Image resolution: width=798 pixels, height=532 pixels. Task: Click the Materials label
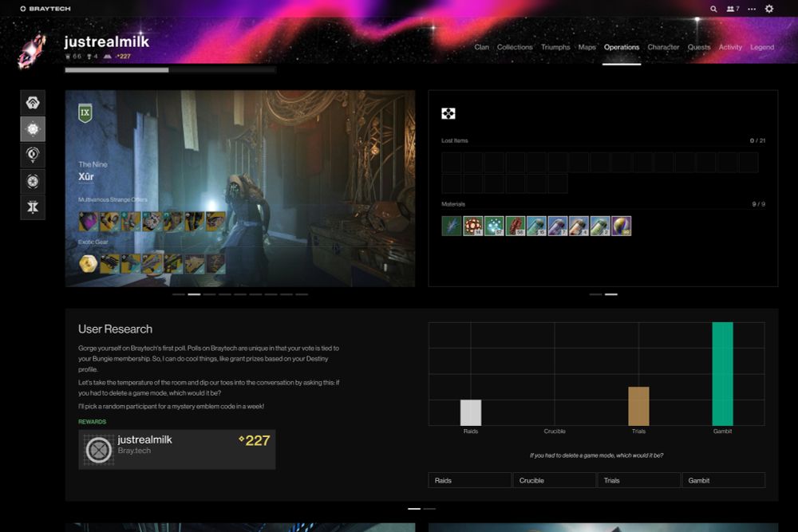pos(453,204)
